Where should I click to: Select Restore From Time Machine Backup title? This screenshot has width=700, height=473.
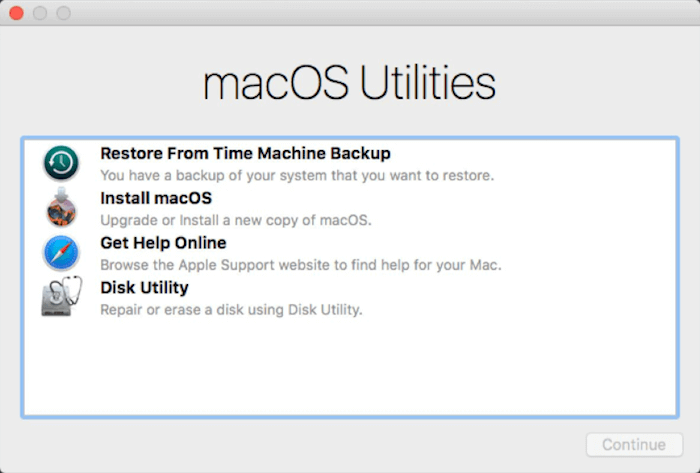coord(245,153)
